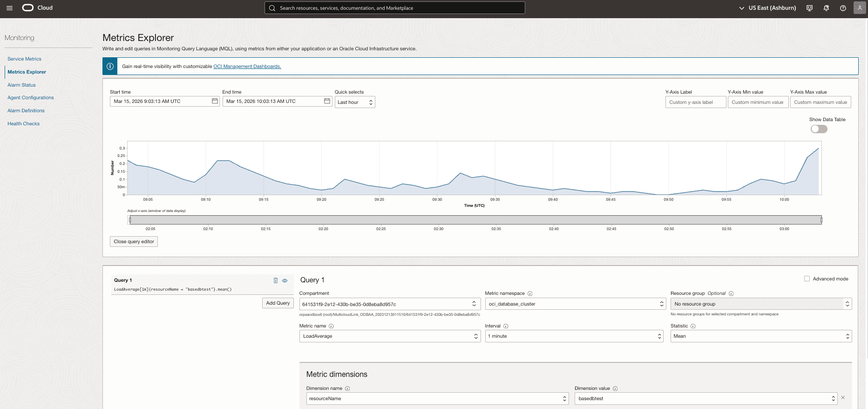Image resolution: width=868 pixels, height=409 pixels.
Task: Open the hamburger navigation menu
Action: coord(9,8)
